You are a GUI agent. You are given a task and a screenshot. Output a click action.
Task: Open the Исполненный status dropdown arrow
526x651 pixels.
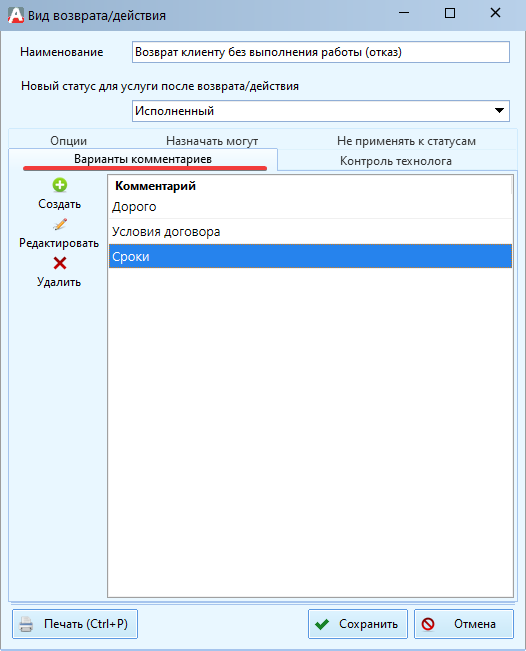coord(499,110)
